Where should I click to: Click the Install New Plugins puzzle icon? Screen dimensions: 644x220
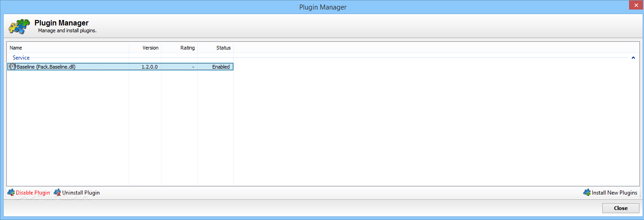587,193
